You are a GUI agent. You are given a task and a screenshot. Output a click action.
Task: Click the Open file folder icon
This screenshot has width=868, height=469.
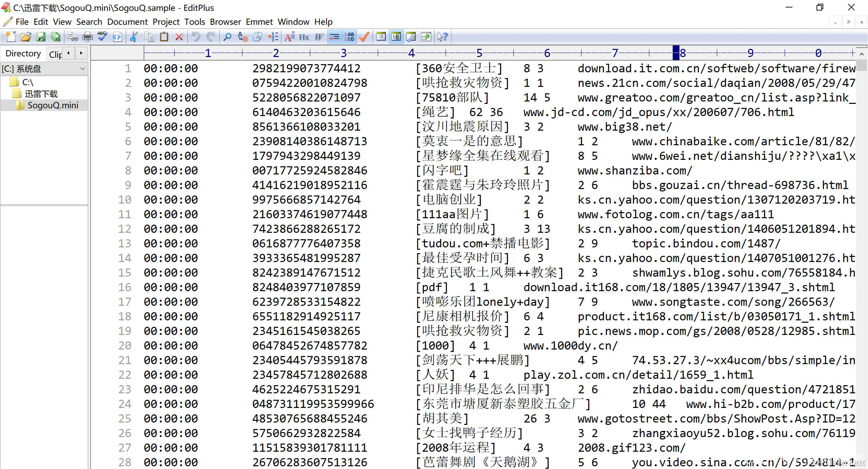click(26, 37)
